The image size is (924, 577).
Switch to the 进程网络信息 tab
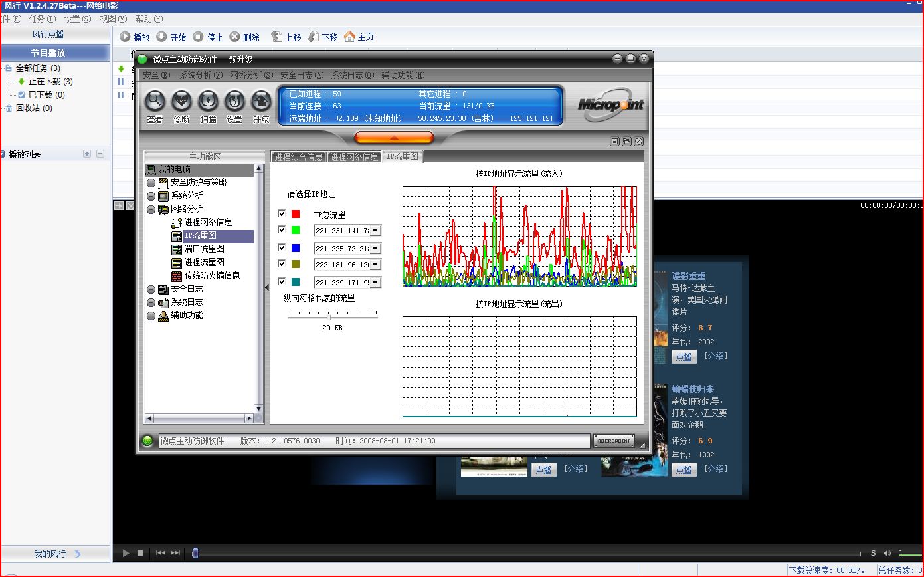[354, 157]
